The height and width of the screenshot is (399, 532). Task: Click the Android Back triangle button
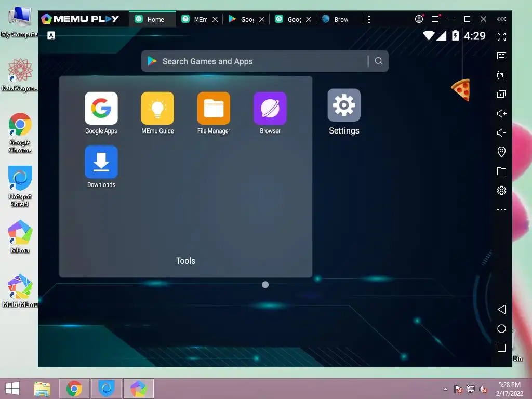(x=501, y=309)
